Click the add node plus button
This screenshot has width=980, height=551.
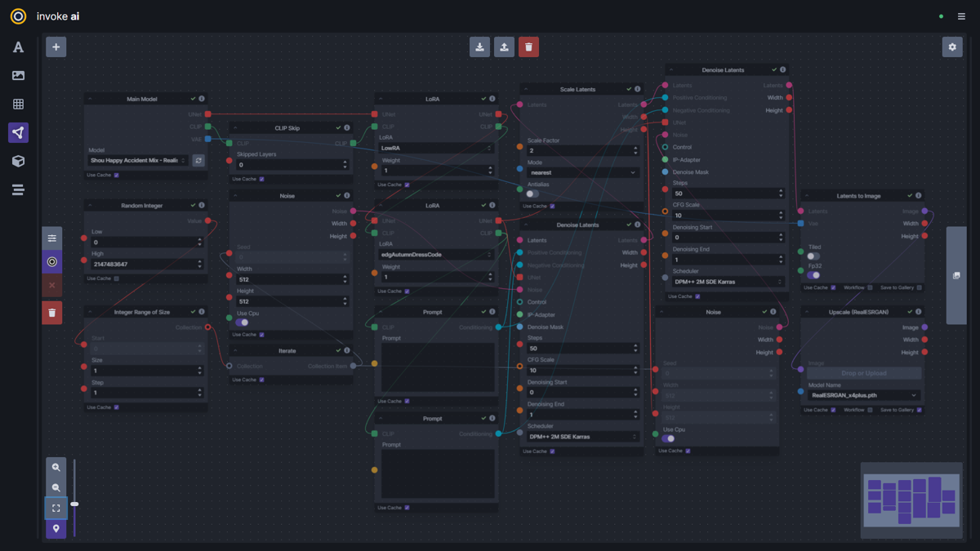click(56, 47)
